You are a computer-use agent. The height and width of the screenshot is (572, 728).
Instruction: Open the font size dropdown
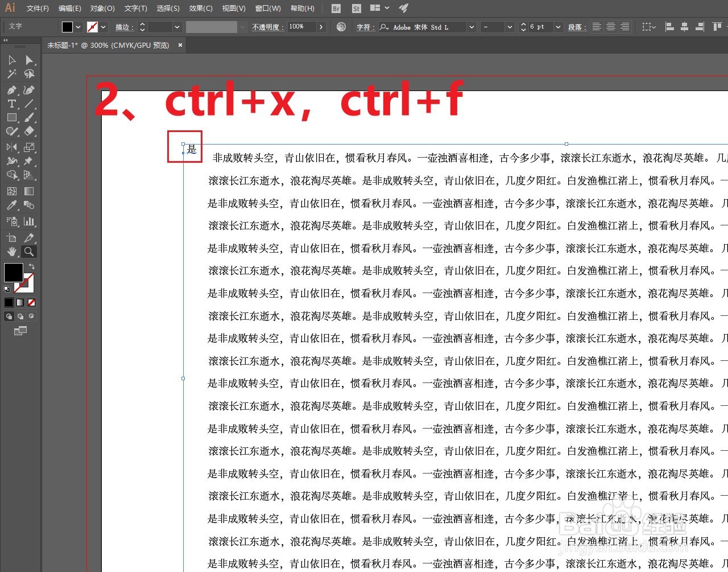[558, 27]
